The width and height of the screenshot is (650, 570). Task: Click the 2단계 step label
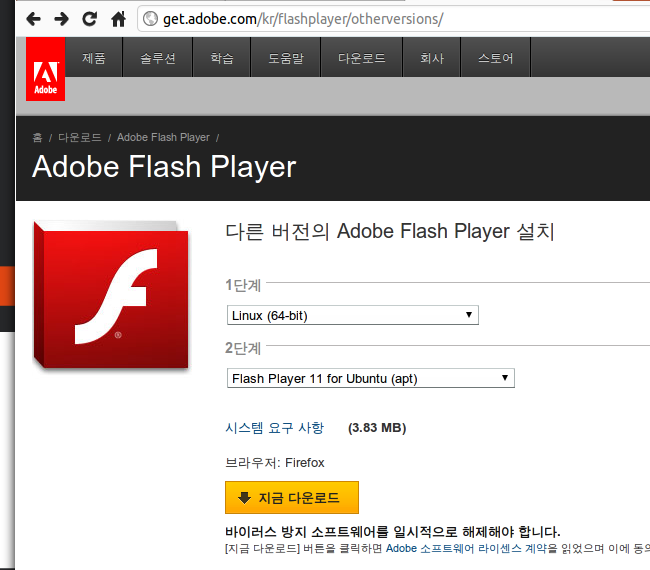243,348
